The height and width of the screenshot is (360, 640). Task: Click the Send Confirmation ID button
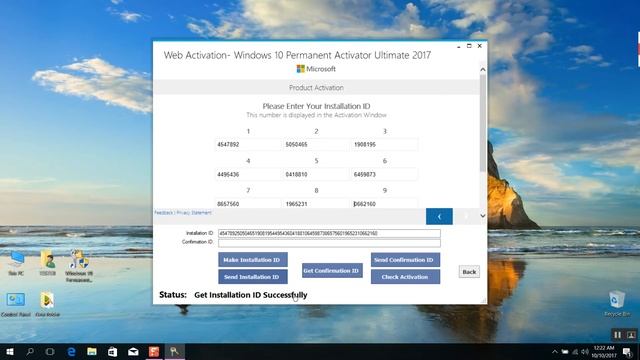(405, 260)
